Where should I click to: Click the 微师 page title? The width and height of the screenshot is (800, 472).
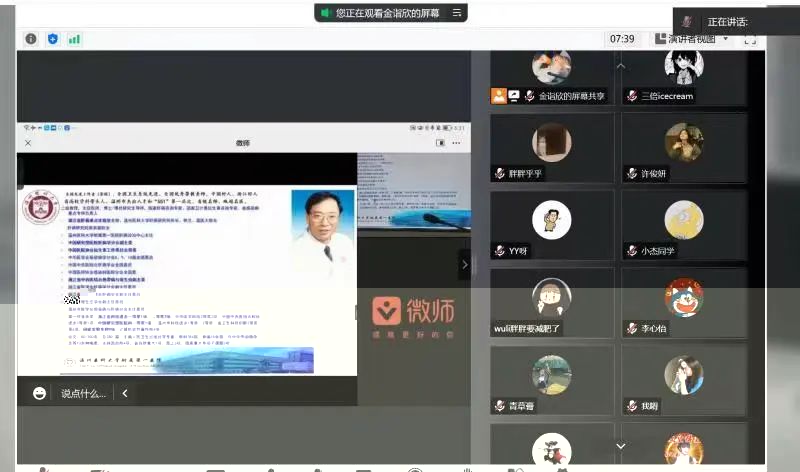click(x=243, y=143)
